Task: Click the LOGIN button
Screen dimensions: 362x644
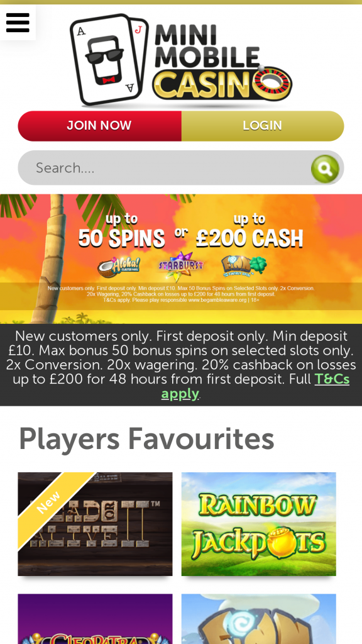Action: point(263,126)
